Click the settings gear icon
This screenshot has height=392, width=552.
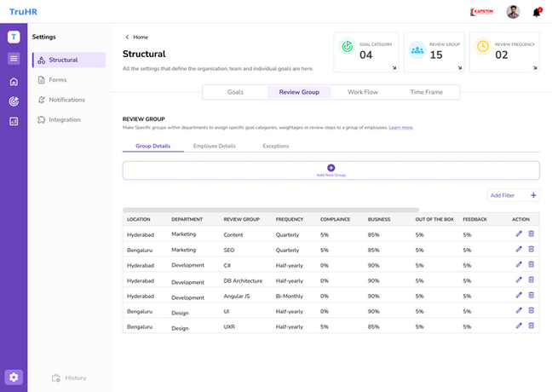(x=14, y=377)
